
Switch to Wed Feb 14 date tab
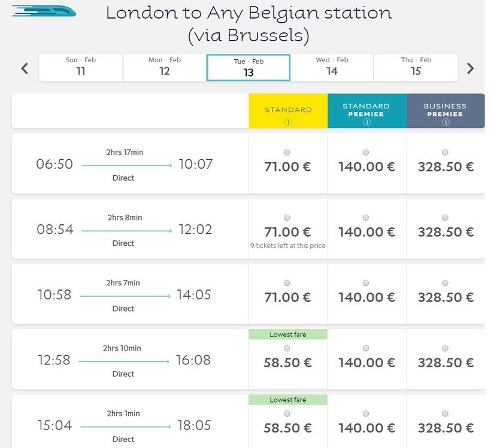pos(332,67)
